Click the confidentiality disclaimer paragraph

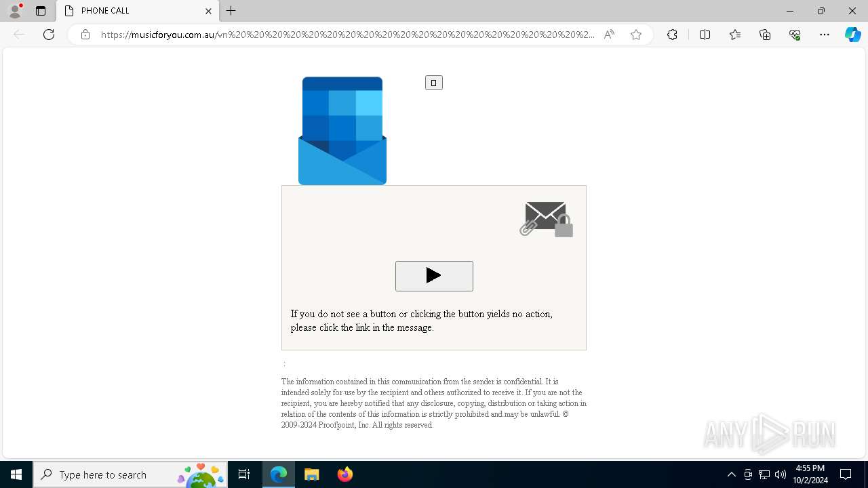tap(434, 403)
